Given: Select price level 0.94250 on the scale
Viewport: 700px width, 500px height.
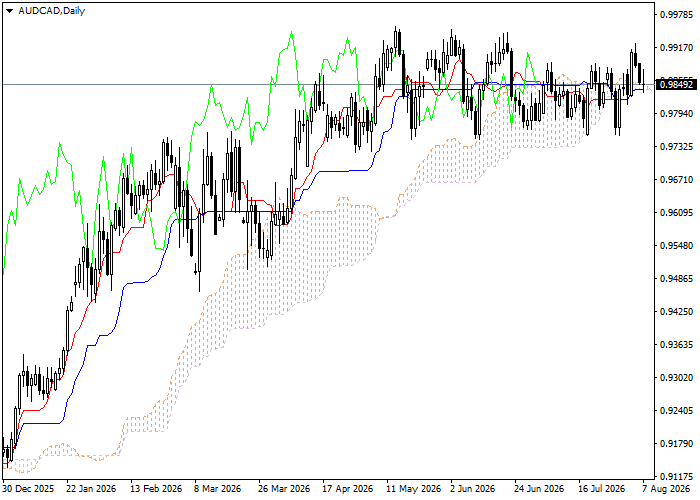Looking at the screenshot, I should (677, 312).
